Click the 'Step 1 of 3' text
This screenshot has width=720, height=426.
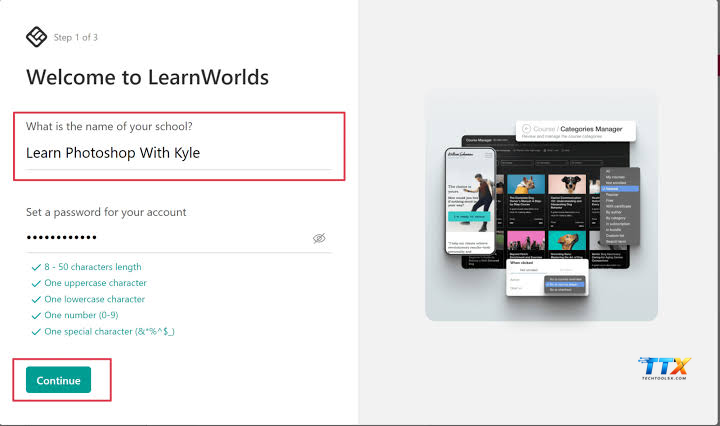76,37
